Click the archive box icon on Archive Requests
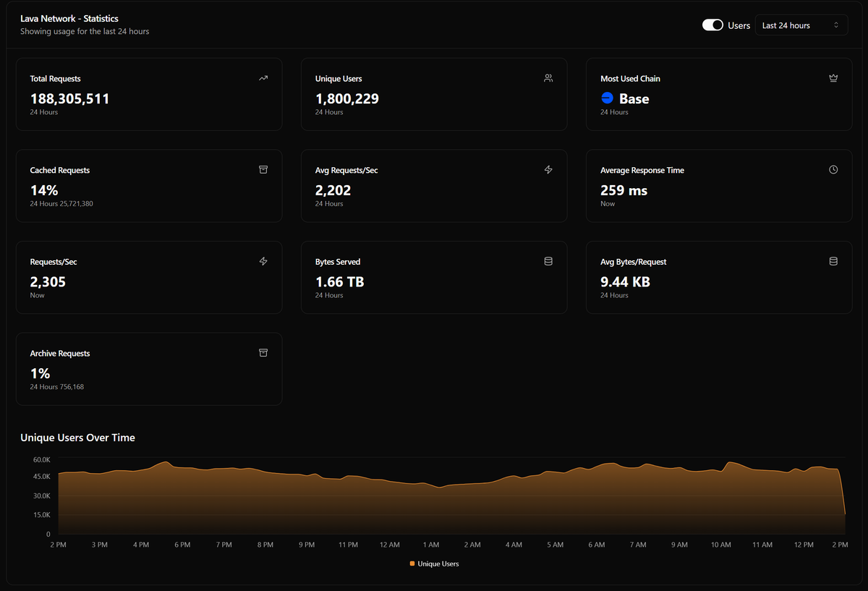The width and height of the screenshot is (868, 591). pos(263,353)
